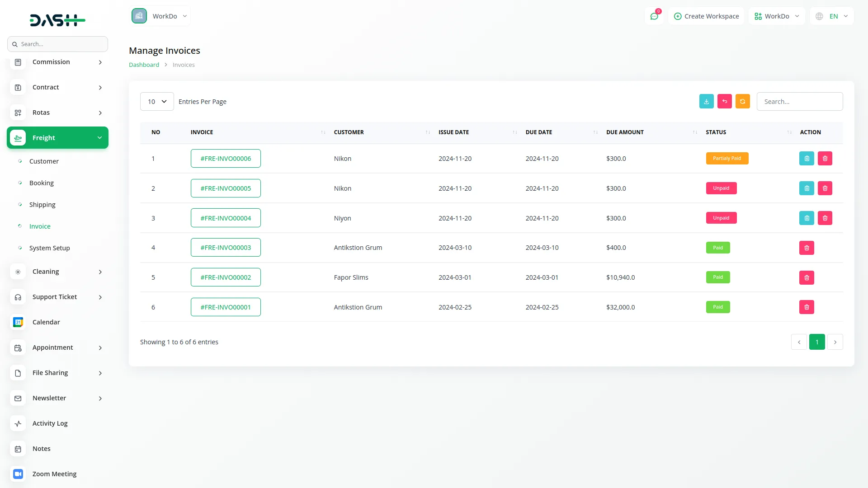Open the Entries Per Page dropdown
The width and height of the screenshot is (868, 488).
[x=156, y=101]
